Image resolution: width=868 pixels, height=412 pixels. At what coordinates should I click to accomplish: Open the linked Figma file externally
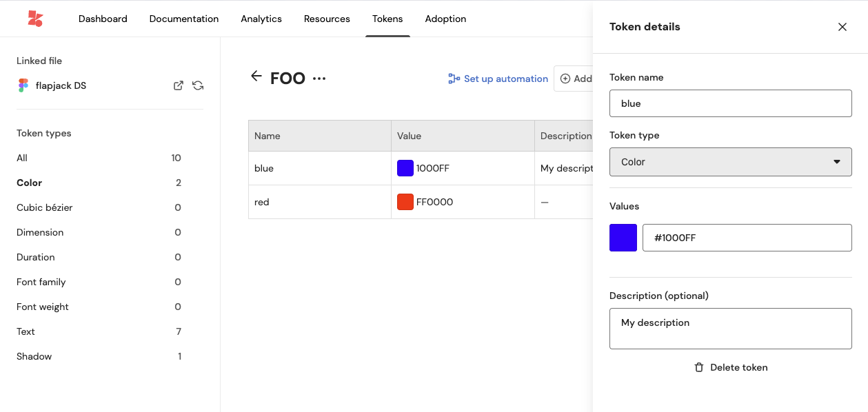click(x=178, y=85)
